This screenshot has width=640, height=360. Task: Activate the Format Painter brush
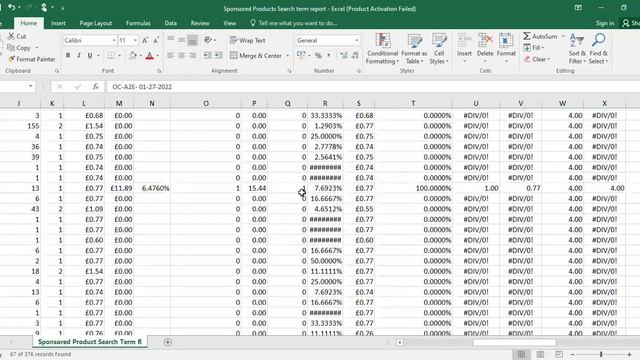tap(11, 59)
